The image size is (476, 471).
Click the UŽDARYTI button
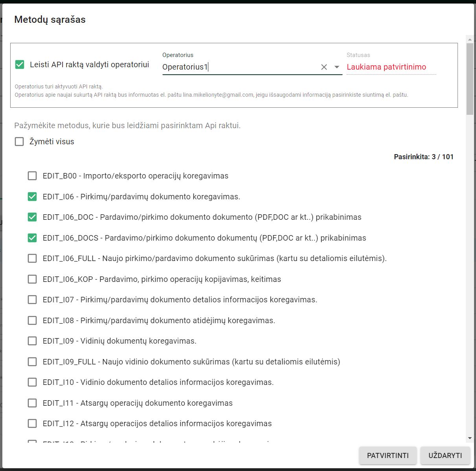pos(445,456)
